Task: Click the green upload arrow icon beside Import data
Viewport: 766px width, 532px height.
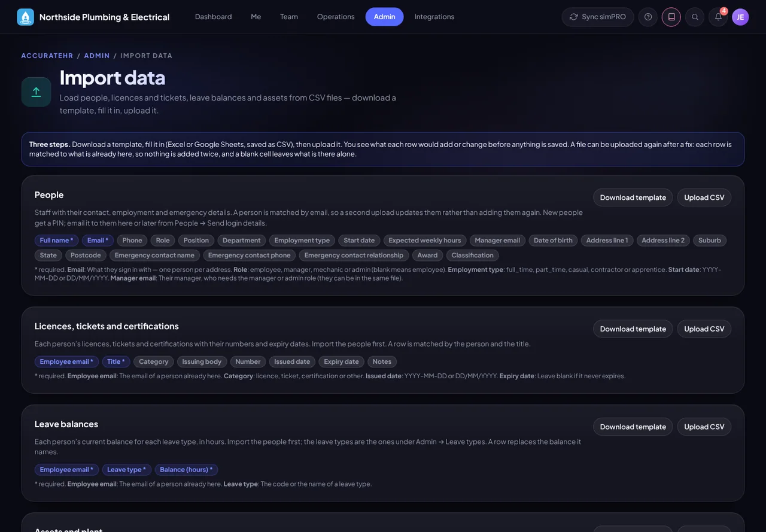Action: (36, 92)
